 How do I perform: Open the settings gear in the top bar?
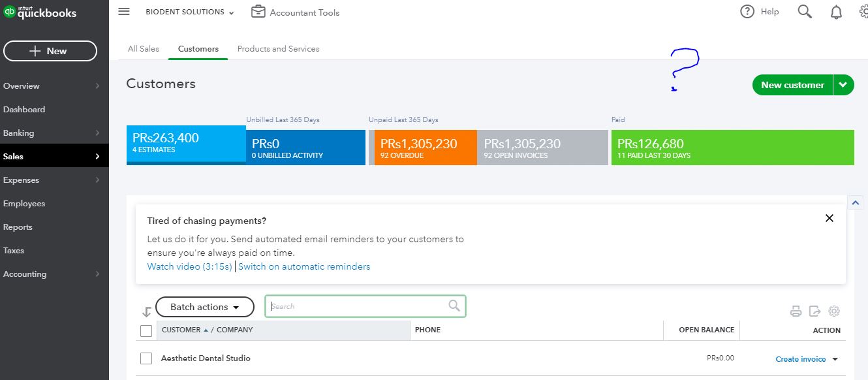click(863, 11)
